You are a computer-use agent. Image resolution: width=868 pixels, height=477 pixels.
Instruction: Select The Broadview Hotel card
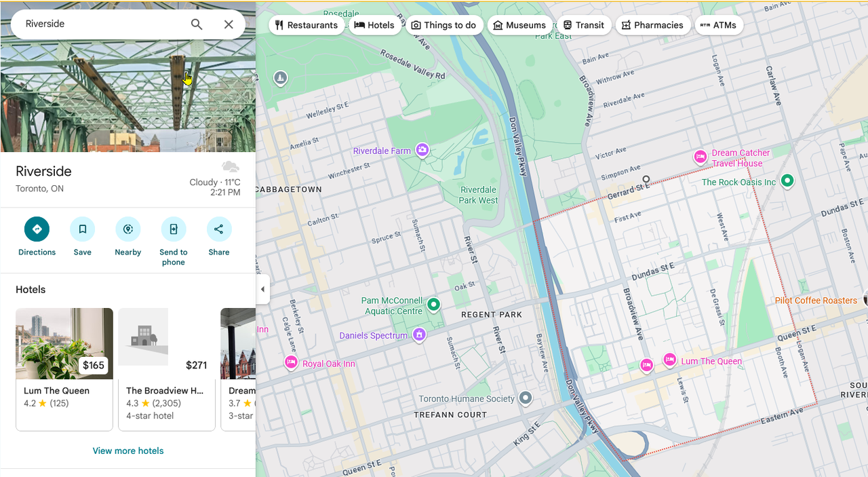coord(166,368)
